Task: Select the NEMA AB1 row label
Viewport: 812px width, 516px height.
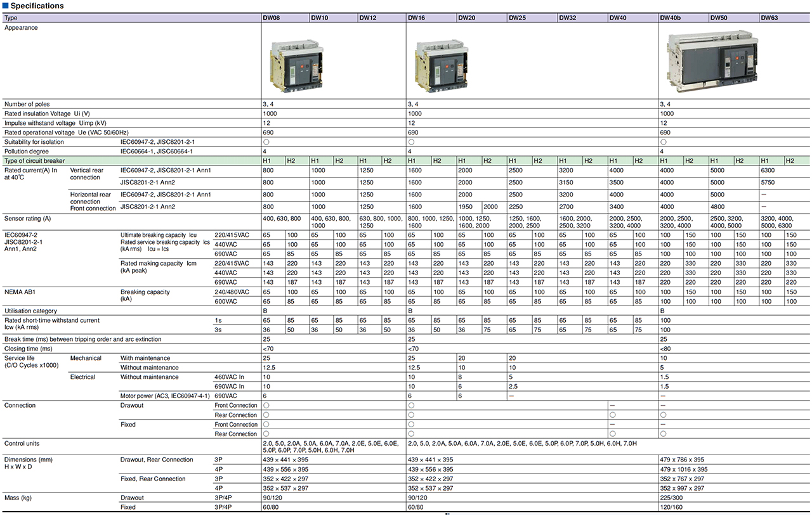Action: pos(20,292)
